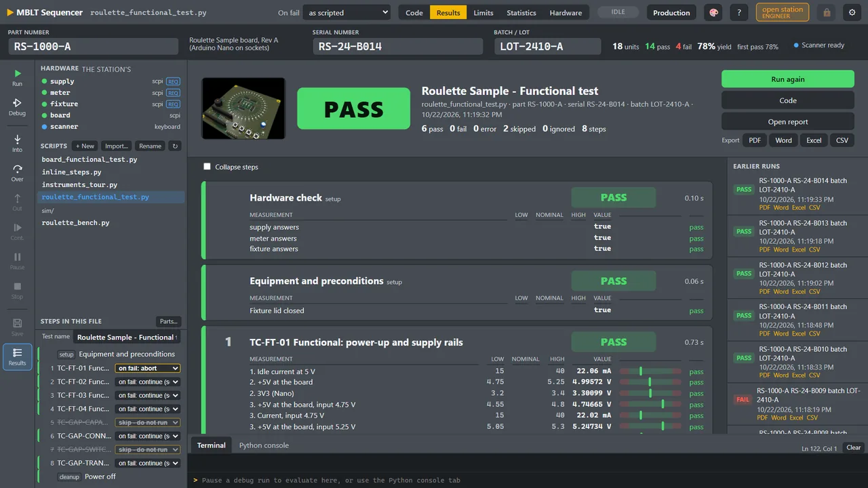Image resolution: width=868 pixels, height=488 pixels.
Task: Open the theme palette icon
Action: [713, 12]
